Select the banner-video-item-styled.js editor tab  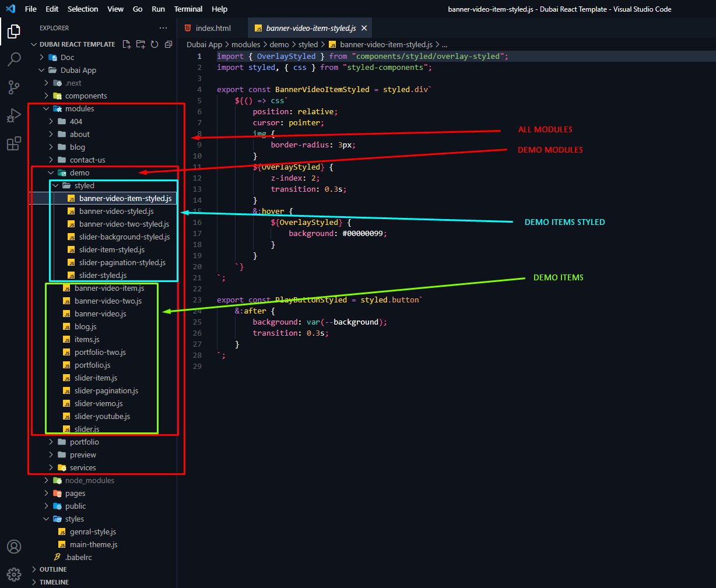click(x=311, y=28)
